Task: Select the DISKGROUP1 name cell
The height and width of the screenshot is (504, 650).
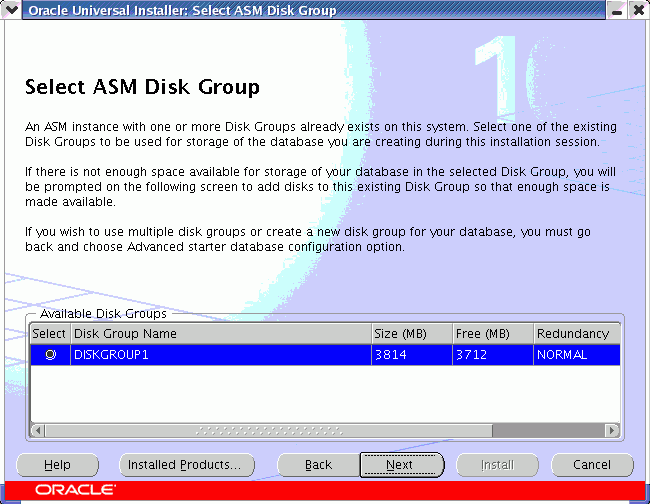Action: click(x=220, y=354)
